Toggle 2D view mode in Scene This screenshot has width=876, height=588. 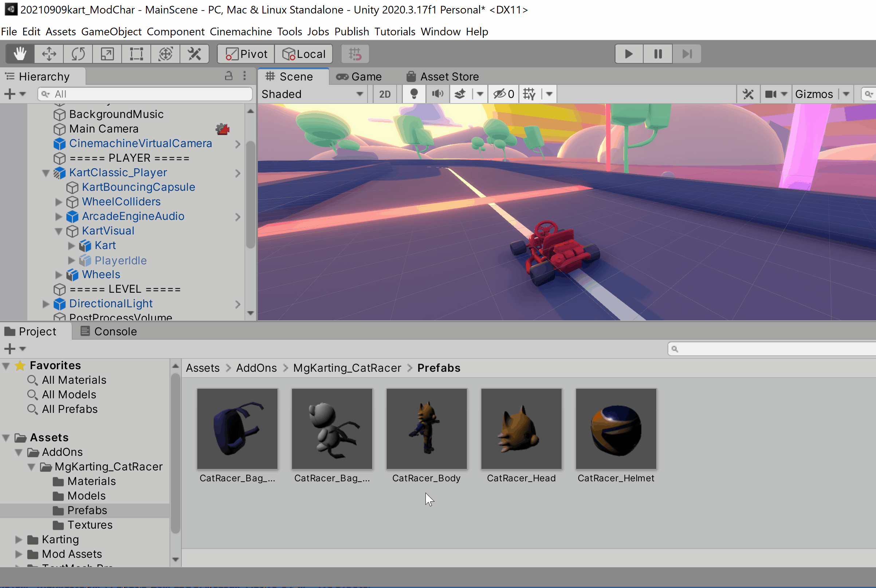[x=385, y=94]
